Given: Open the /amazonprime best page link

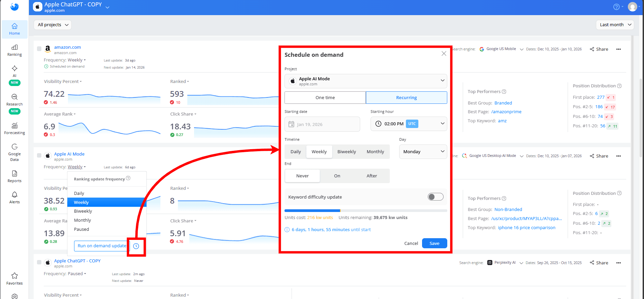Looking at the screenshot, I should click(x=506, y=112).
